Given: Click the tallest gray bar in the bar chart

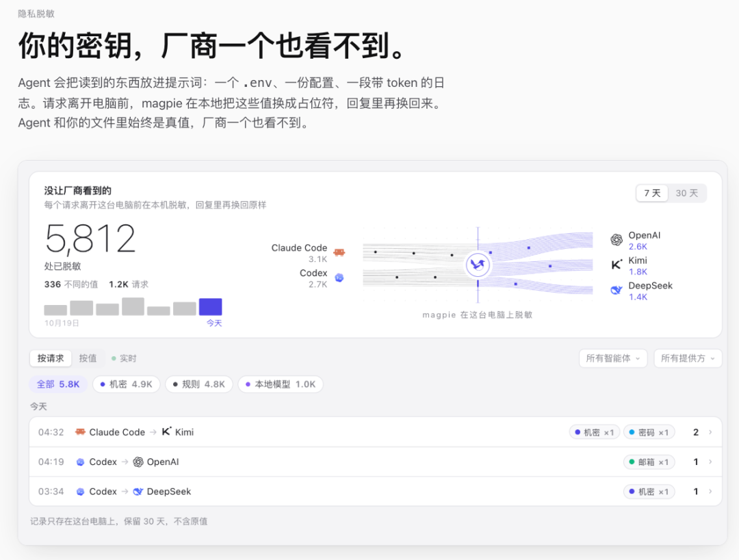Looking at the screenshot, I should click(x=133, y=306).
